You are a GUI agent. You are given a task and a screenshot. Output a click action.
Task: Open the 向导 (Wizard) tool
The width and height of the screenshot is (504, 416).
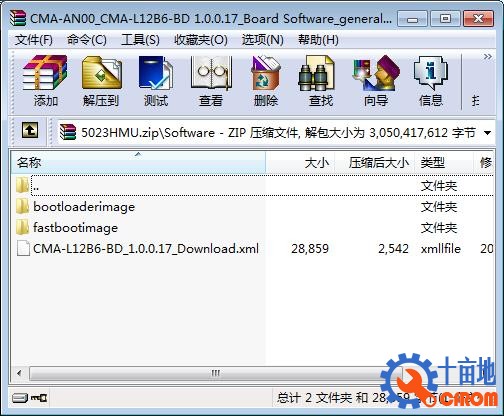point(376,81)
